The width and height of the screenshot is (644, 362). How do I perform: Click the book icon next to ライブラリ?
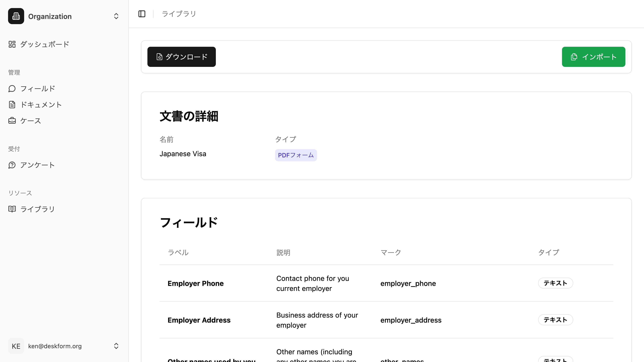click(x=12, y=209)
